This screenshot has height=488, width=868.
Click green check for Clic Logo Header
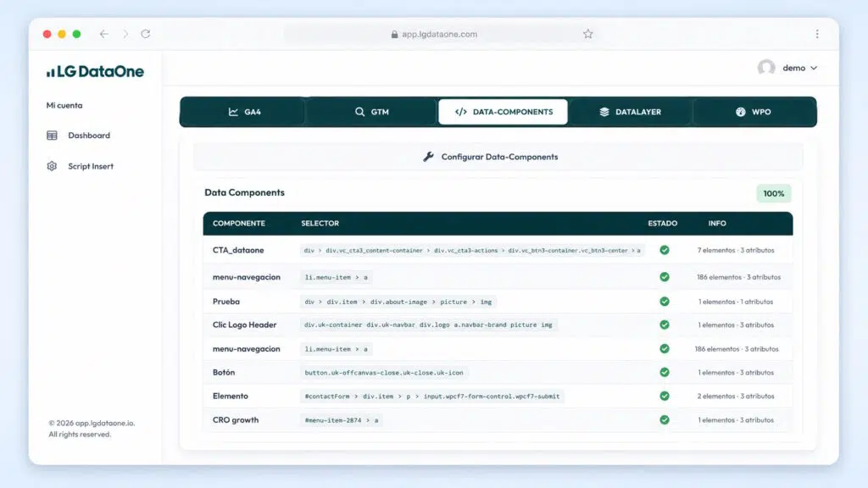(665, 324)
